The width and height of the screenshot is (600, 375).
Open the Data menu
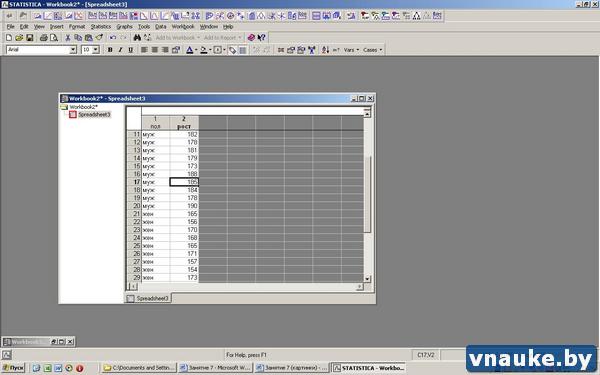[x=161, y=27]
